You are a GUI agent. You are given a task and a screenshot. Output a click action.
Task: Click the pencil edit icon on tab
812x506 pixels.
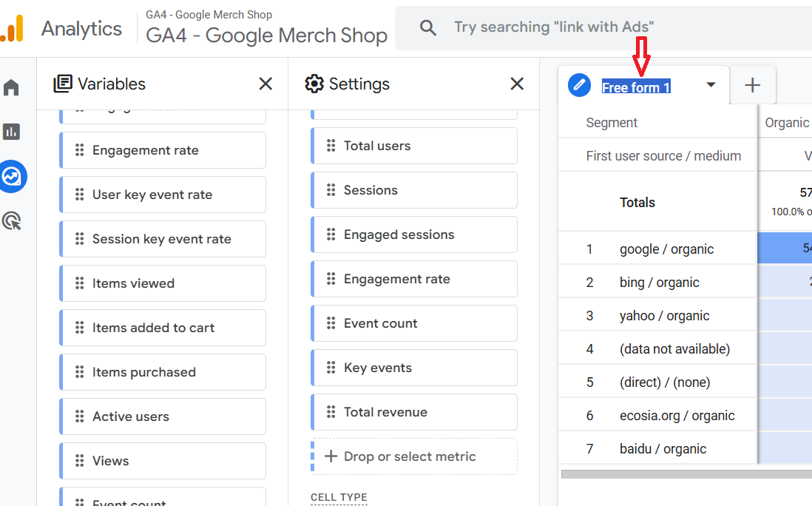(580, 86)
